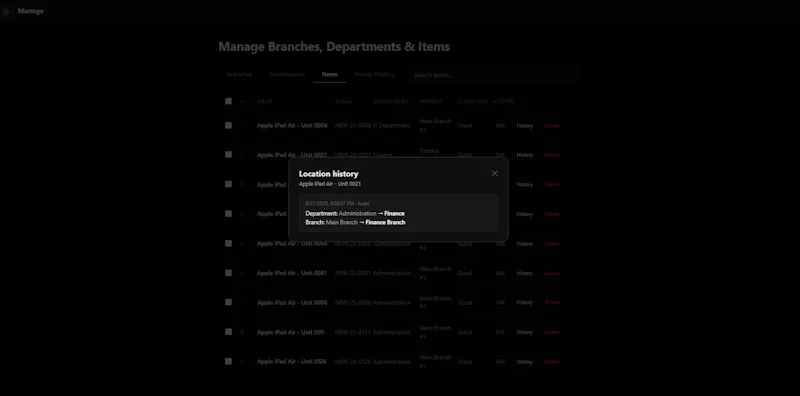Delete iPad Air Unit 0021

[552, 155]
